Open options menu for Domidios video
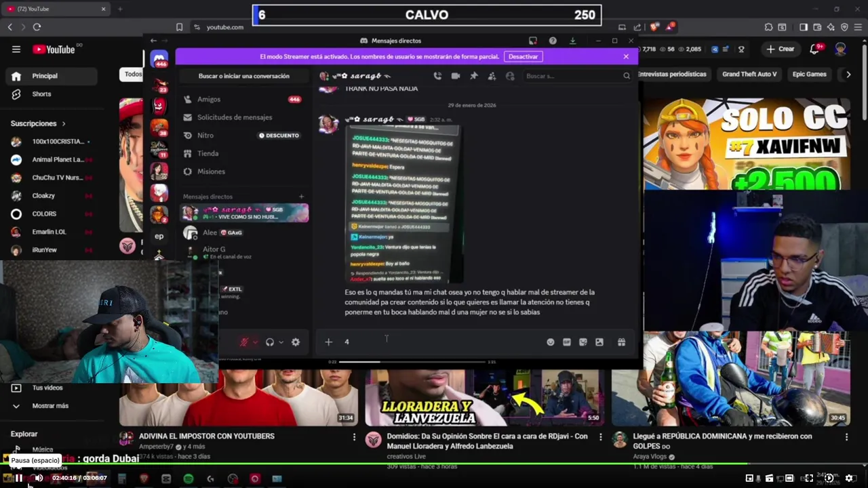The height and width of the screenshot is (488, 868). click(601, 437)
